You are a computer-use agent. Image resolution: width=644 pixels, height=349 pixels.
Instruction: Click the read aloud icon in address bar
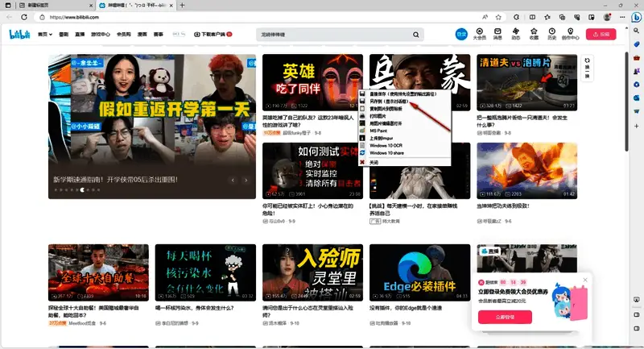click(485, 17)
